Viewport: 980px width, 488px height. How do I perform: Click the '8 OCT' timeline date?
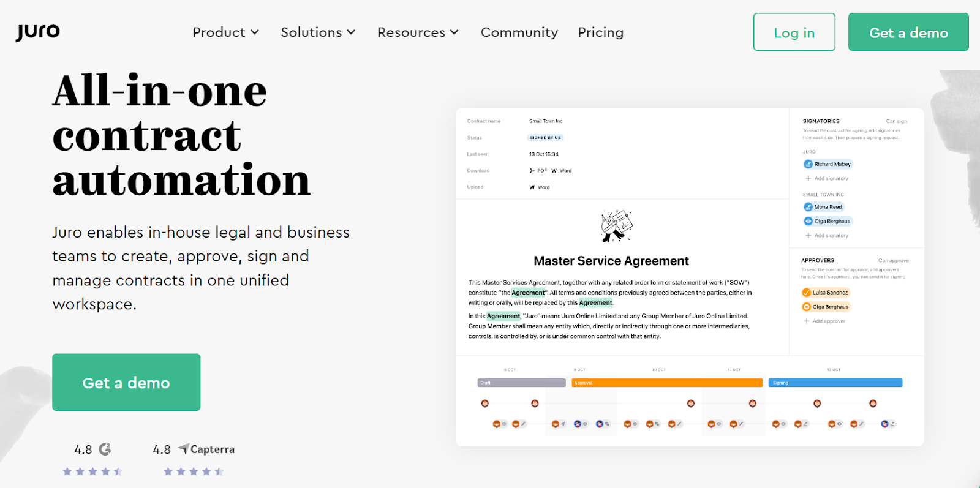(510, 370)
